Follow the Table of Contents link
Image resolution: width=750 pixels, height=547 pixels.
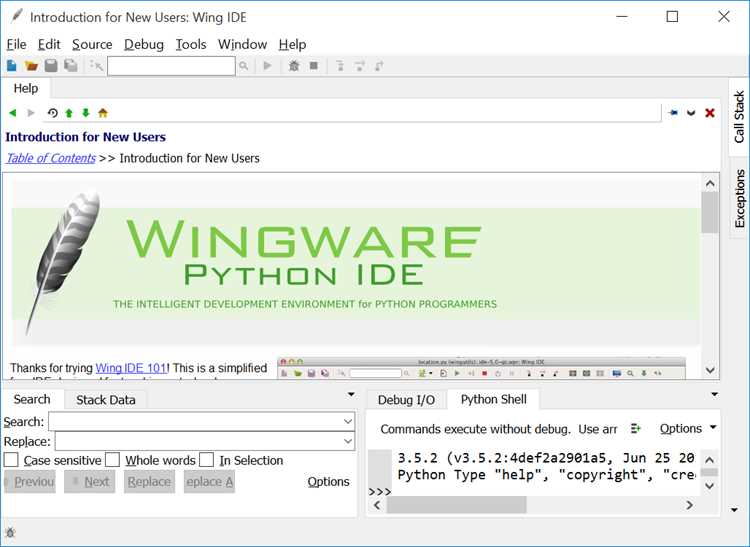[51, 158]
